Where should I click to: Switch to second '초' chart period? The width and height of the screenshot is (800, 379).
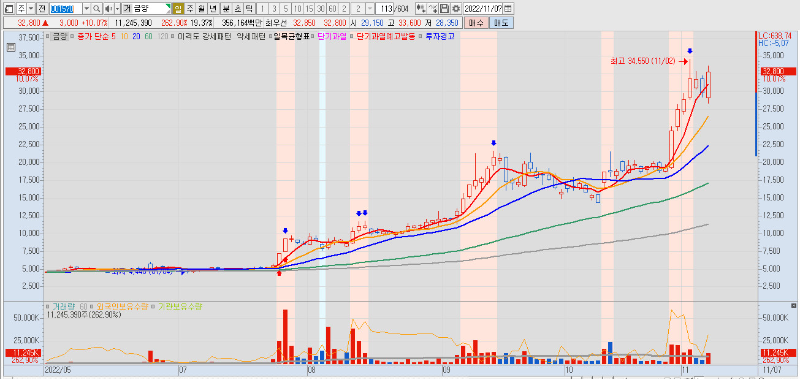tap(238, 9)
